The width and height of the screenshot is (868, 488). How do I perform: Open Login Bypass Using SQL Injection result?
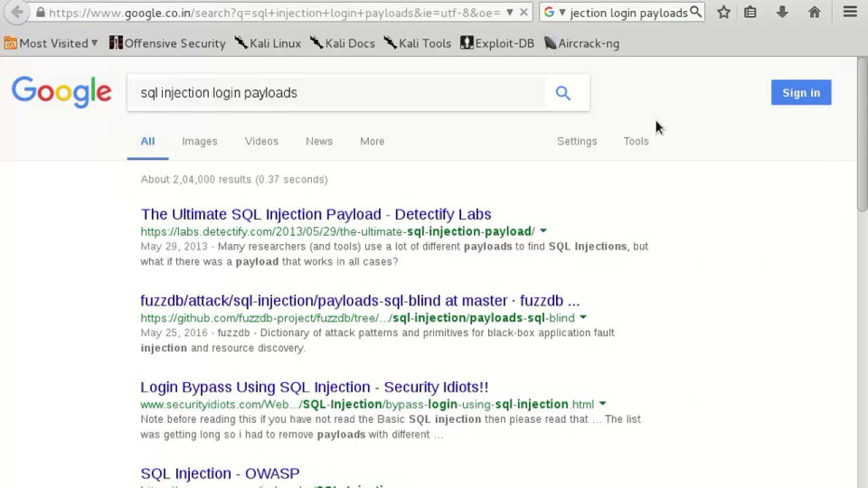click(x=315, y=387)
